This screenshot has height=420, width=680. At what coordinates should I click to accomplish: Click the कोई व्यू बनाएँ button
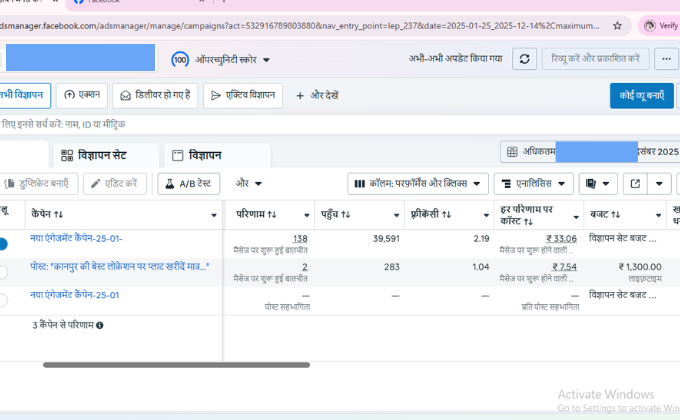coord(641,96)
